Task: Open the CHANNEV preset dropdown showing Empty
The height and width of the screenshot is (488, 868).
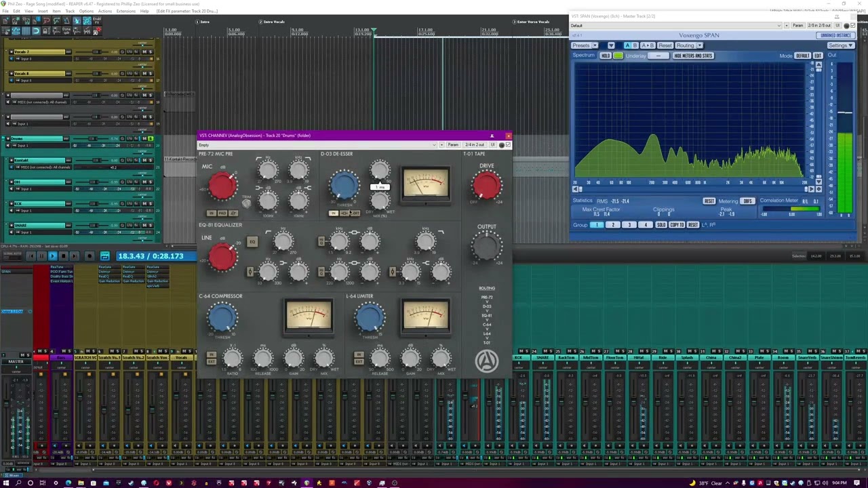Action: click(318, 145)
